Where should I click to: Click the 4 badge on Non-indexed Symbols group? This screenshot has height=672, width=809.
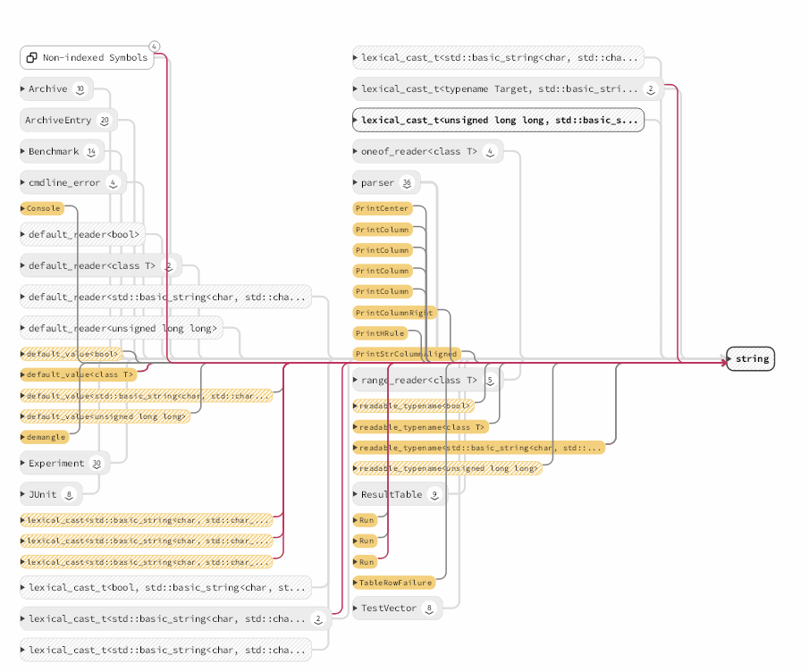(x=154, y=46)
